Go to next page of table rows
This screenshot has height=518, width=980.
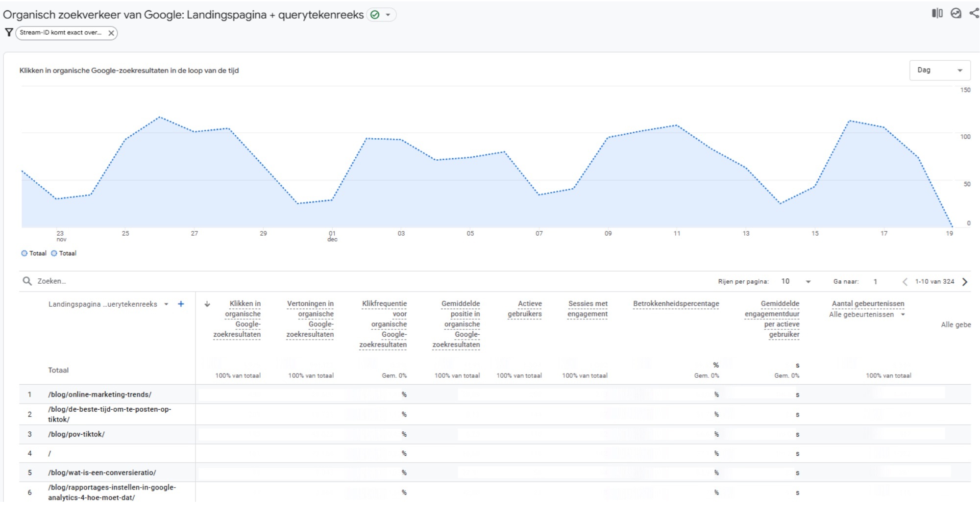965,281
